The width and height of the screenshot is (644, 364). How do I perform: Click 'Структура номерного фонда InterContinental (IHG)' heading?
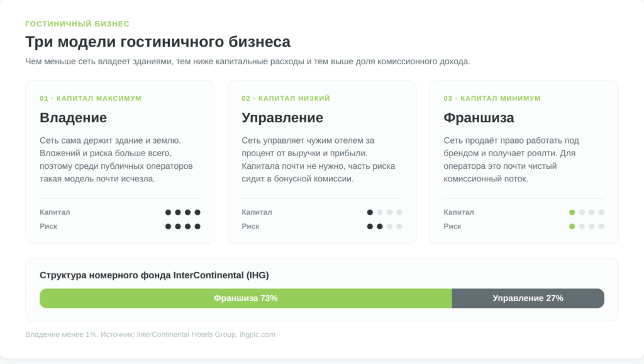[x=154, y=275]
